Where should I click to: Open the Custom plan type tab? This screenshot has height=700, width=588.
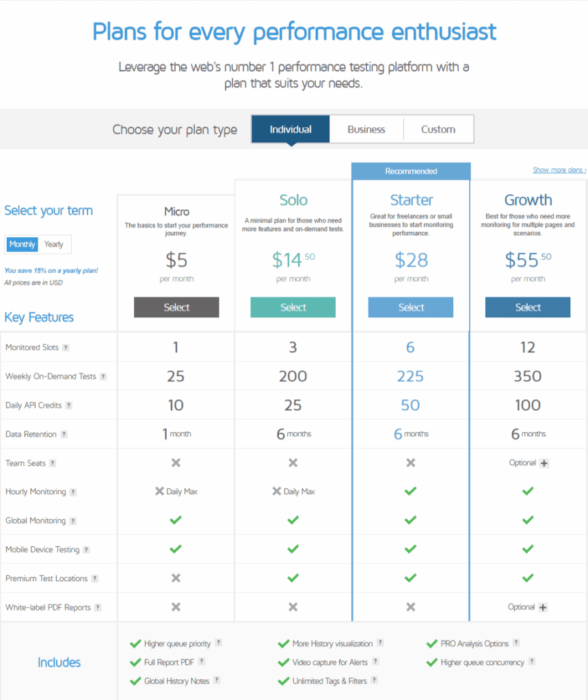pos(438,129)
